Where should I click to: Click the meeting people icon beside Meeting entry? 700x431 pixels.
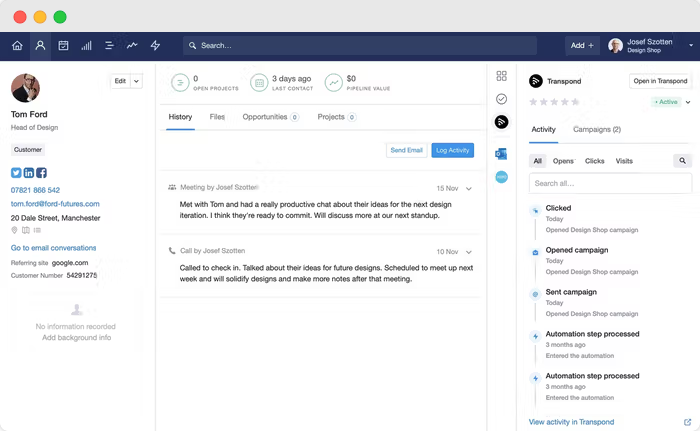(x=172, y=188)
